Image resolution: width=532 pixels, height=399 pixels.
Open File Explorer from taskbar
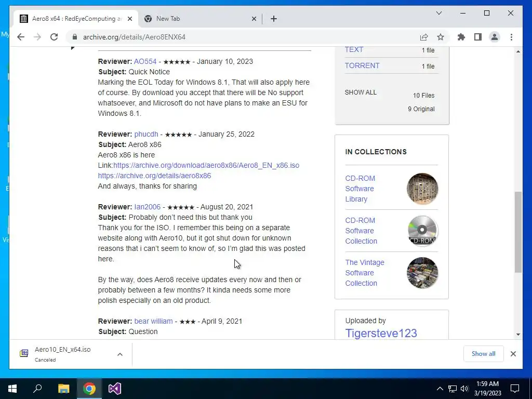[x=63, y=389]
